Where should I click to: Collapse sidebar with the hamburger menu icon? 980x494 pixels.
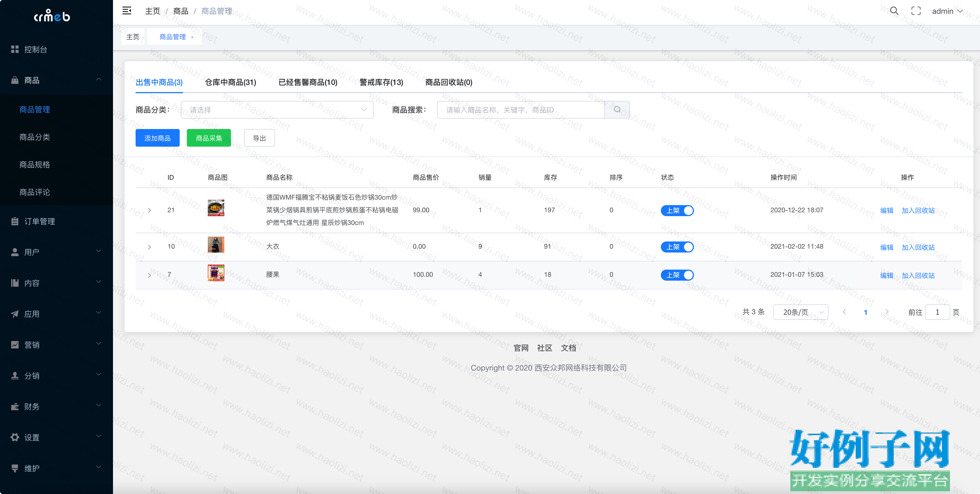point(127,11)
